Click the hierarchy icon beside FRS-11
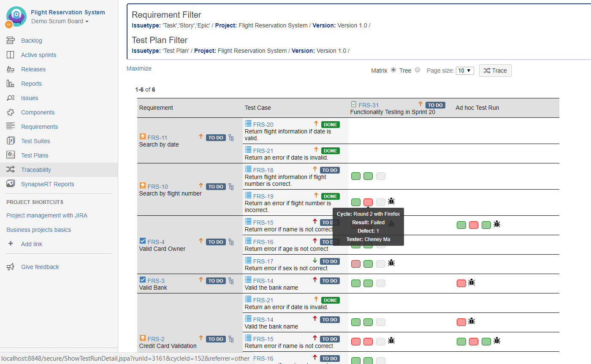 231,138
